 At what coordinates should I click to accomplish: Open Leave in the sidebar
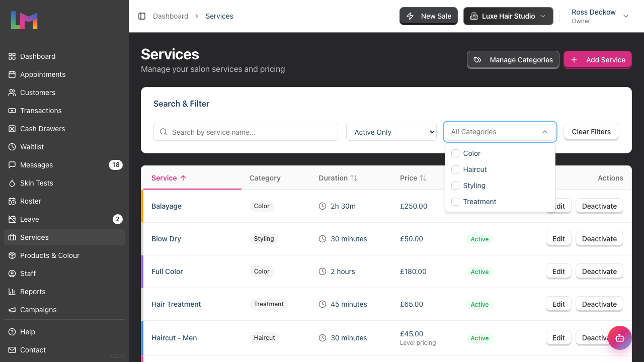pyautogui.click(x=64, y=219)
